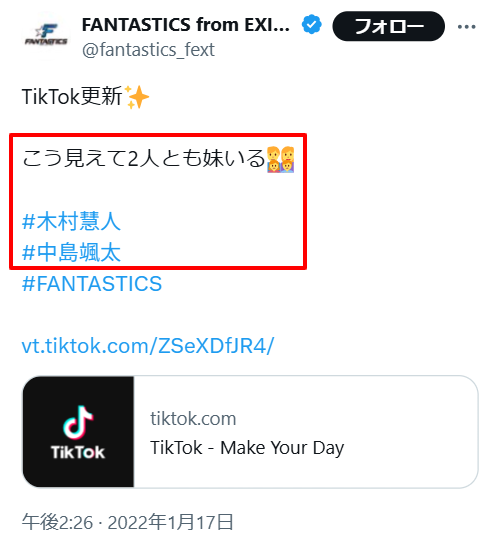This screenshot has width=500, height=542.
Task: Open the TikTok - Make Your Day card title
Action: [x=247, y=448]
